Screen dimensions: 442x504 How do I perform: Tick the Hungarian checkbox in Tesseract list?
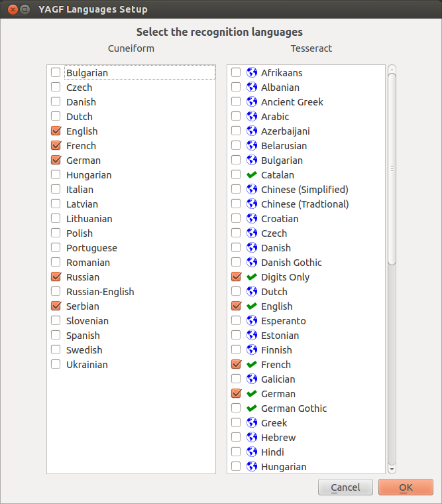236,467
